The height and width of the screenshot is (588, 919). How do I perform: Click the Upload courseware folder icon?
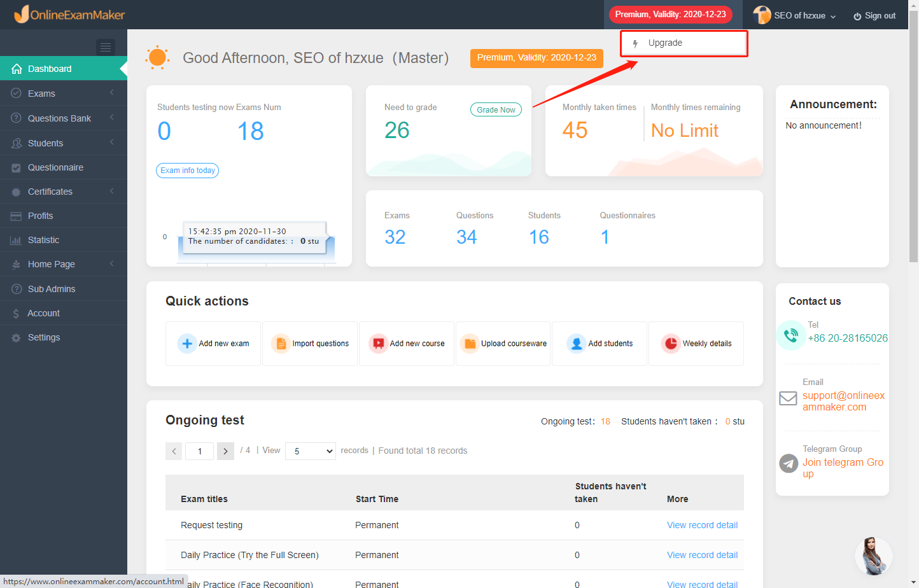pyautogui.click(x=470, y=344)
